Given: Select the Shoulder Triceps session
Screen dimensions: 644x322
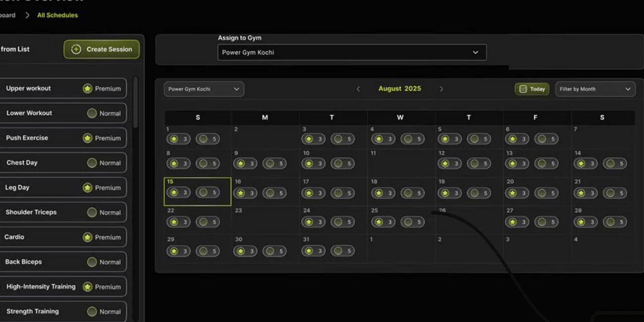Looking at the screenshot, I should (x=62, y=212).
